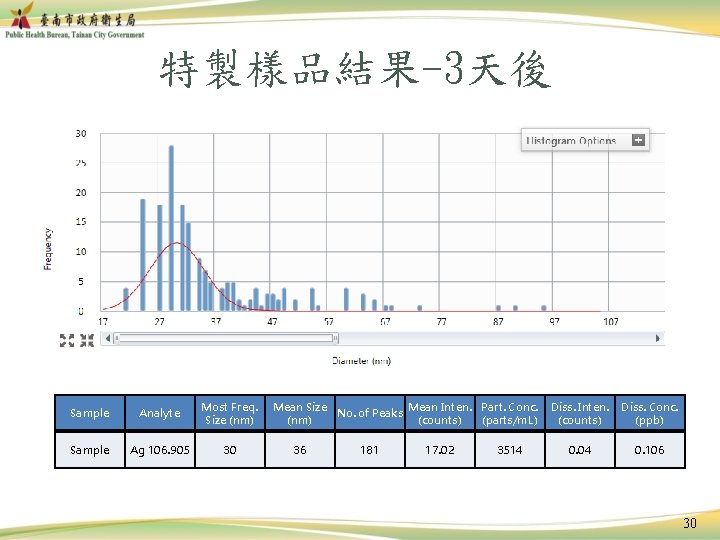Click the red fitted curve peak

click(x=177, y=242)
